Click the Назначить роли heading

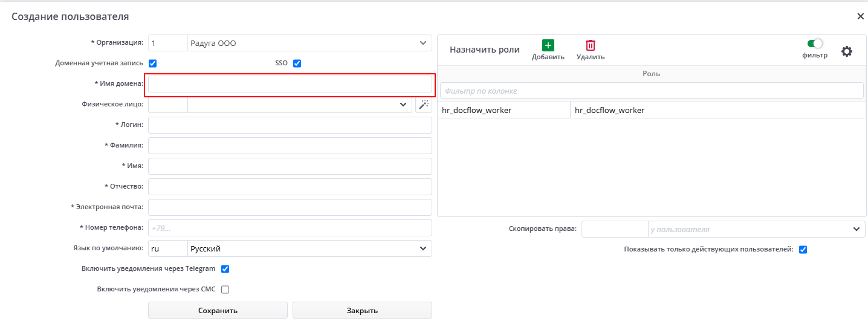tap(485, 50)
